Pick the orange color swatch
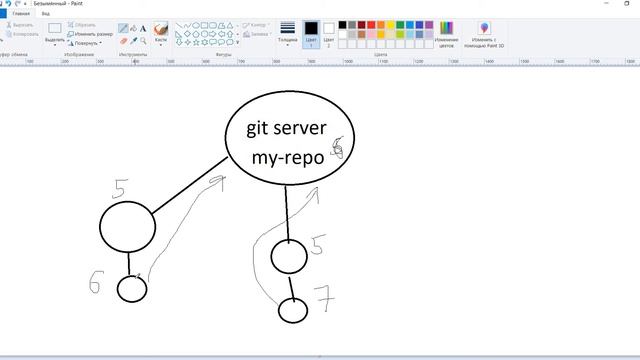Viewport: 640px width, 360px height. (x=381, y=25)
